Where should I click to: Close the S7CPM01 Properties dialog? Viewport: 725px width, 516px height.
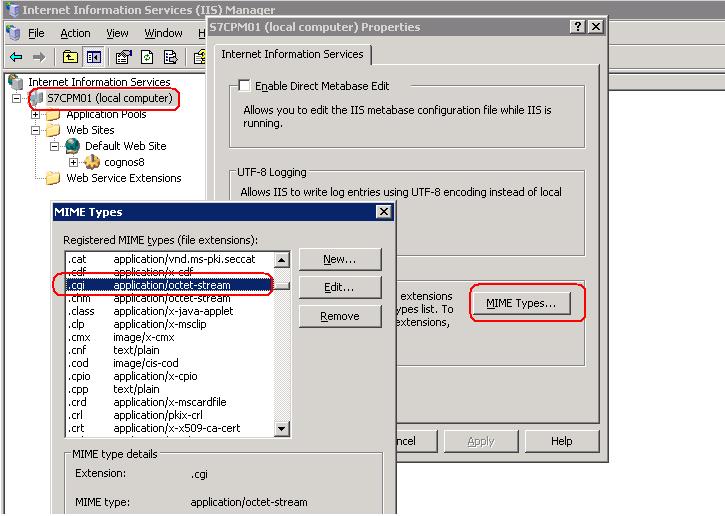(596, 27)
